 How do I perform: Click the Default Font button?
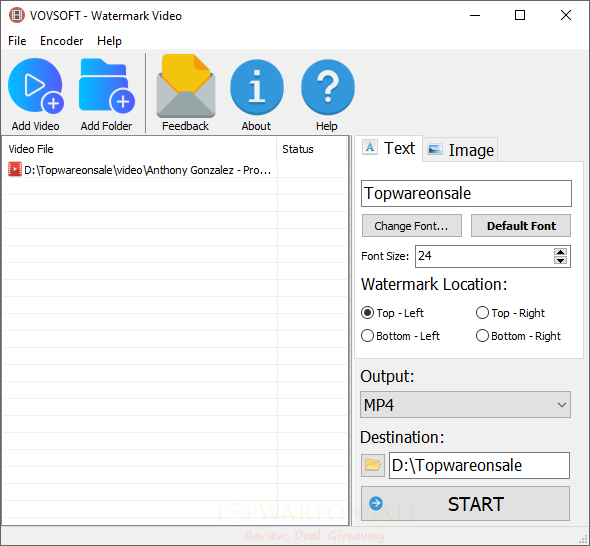[x=521, y=226]
